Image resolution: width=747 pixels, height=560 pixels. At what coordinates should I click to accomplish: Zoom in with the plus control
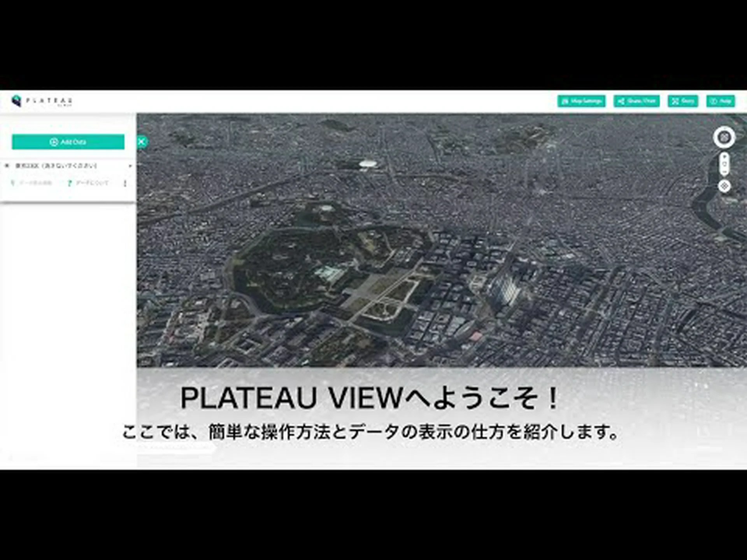[x=724, y=157]
